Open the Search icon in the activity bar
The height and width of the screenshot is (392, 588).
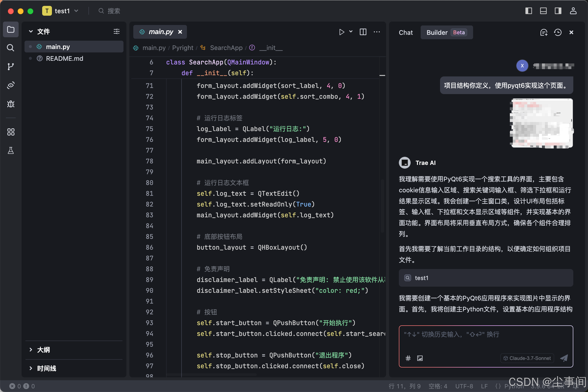11,48
